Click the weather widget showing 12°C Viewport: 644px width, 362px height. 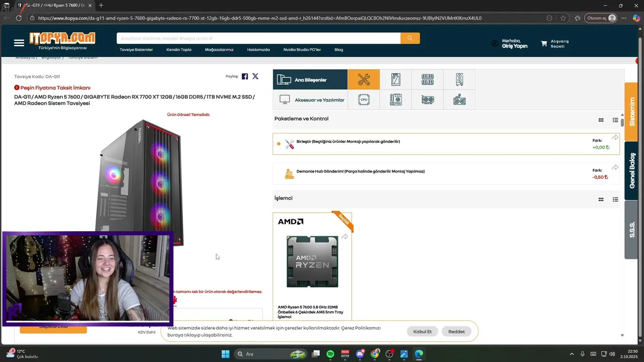click(x=23, y=354)
